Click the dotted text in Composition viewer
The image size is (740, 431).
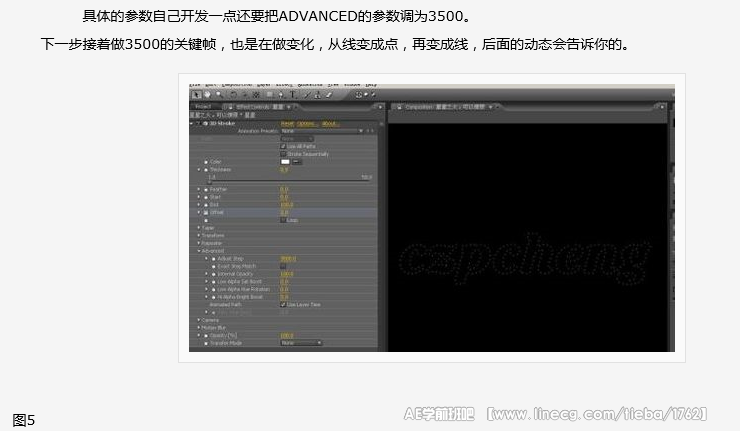(x=524, y=260)
